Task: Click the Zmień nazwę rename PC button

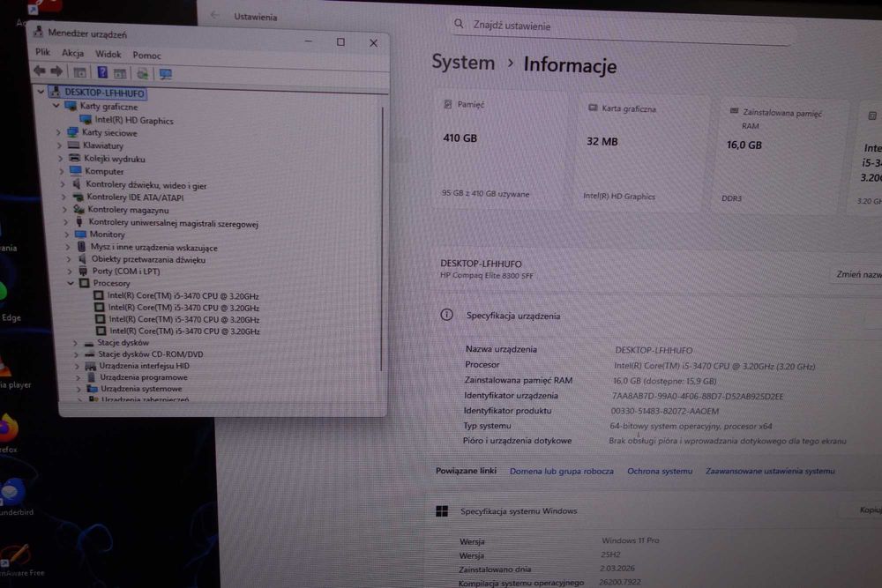Action: [x=858, y=274]
